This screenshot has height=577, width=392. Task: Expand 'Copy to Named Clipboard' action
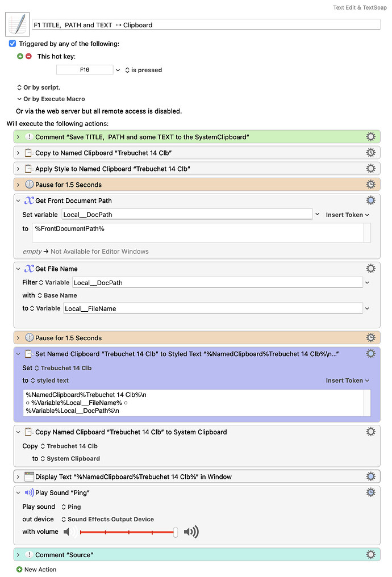[18, 153]
